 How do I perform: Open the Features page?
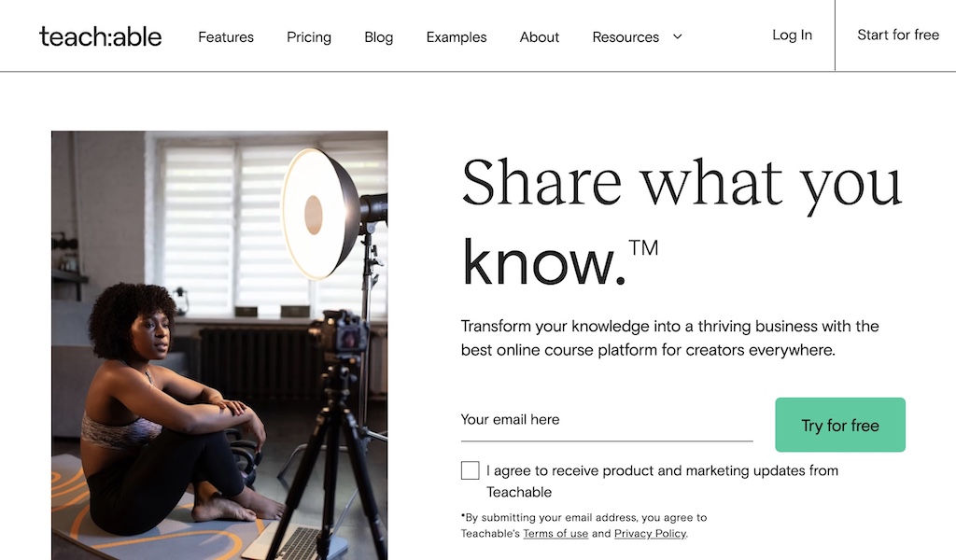(226, 37)
